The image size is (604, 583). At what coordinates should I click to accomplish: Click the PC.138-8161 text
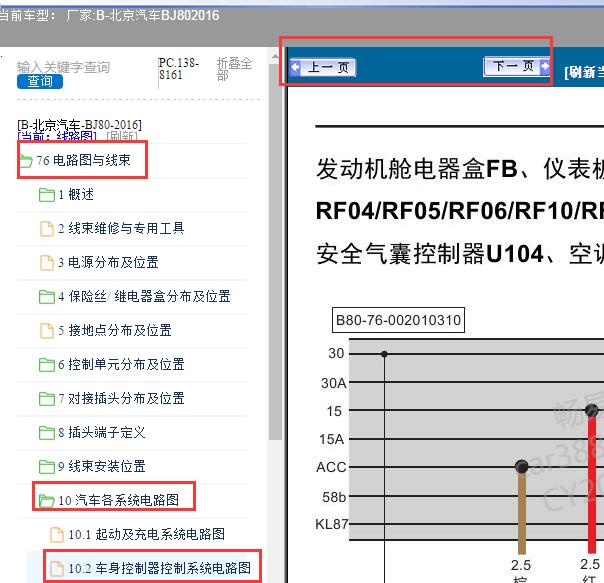(178, 69)
